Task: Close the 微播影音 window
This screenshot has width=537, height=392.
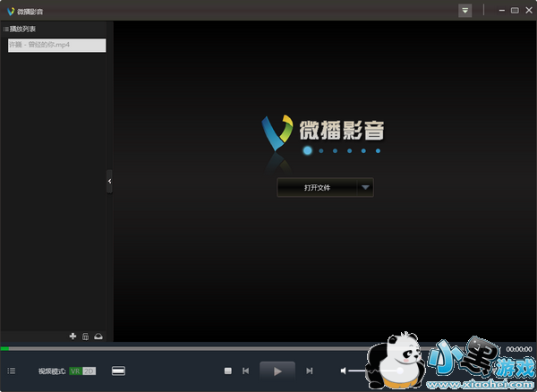Action: [529, 11]
